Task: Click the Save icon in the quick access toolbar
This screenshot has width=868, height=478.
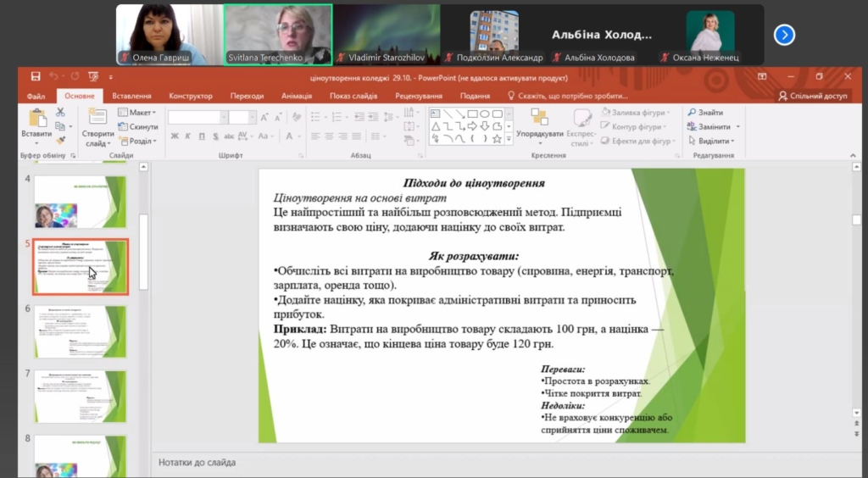Action: [36, 76]
